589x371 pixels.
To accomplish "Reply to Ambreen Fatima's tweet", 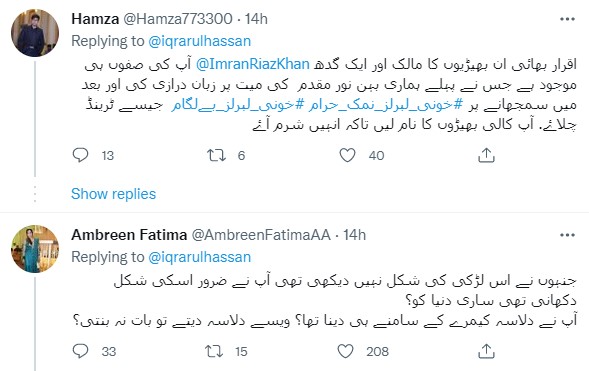I will [x=80, y=351].
